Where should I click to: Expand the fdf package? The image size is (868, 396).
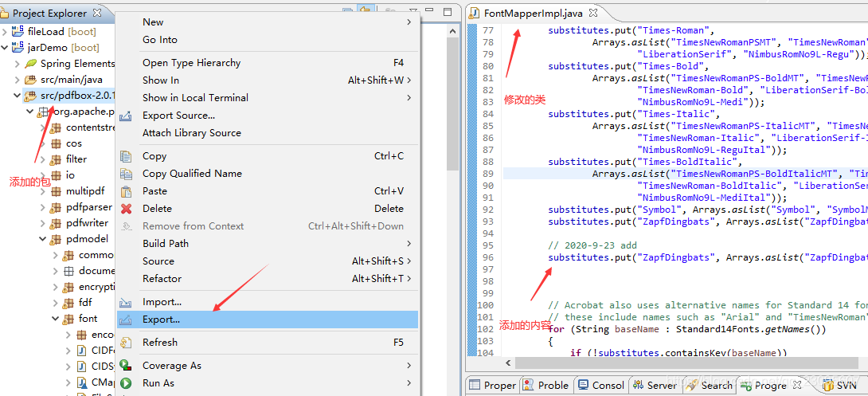pos(56,303)
